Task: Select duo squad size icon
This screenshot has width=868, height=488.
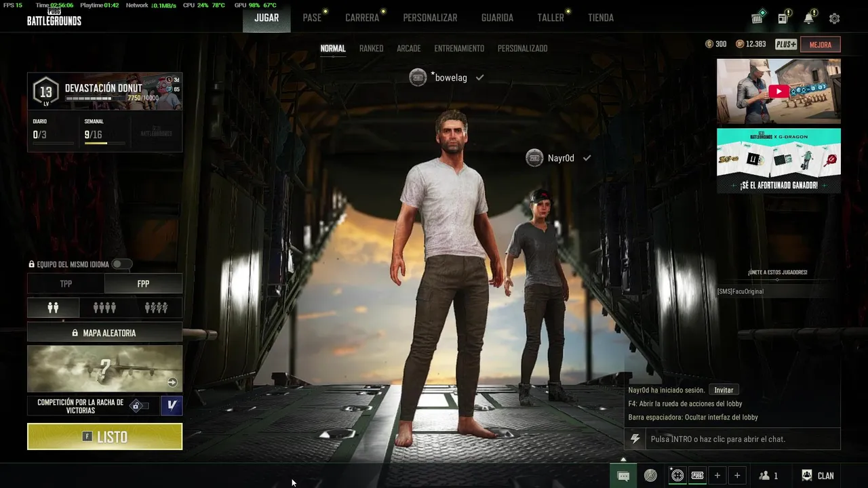Action: tap(53, 308)
